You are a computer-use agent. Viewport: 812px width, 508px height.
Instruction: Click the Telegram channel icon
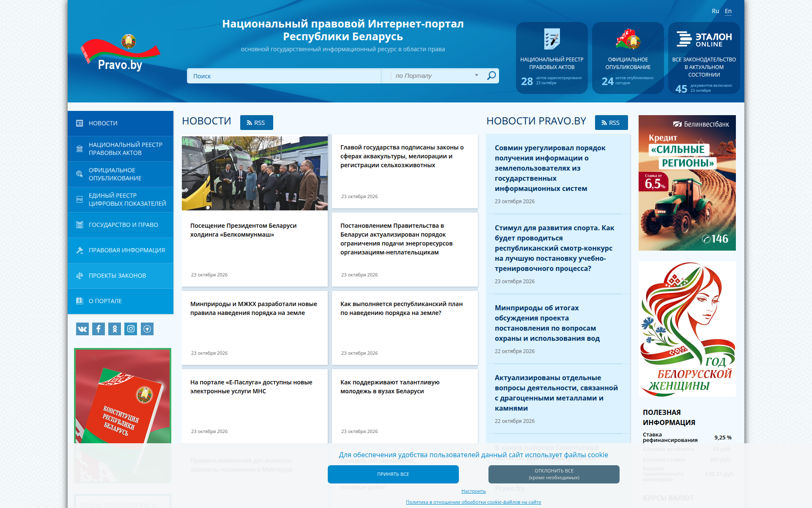147,329
